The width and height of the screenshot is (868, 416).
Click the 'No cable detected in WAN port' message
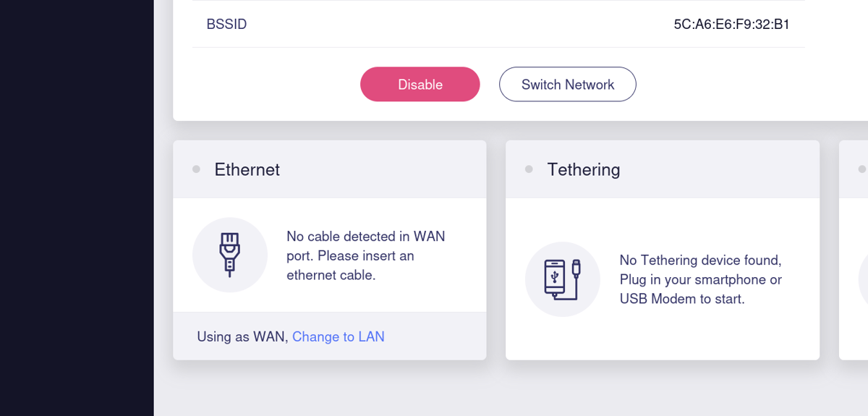365,255
